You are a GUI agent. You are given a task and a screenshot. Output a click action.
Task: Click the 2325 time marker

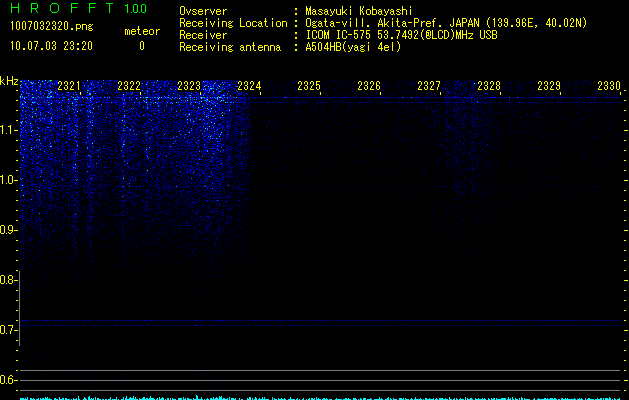pos(309,86)
